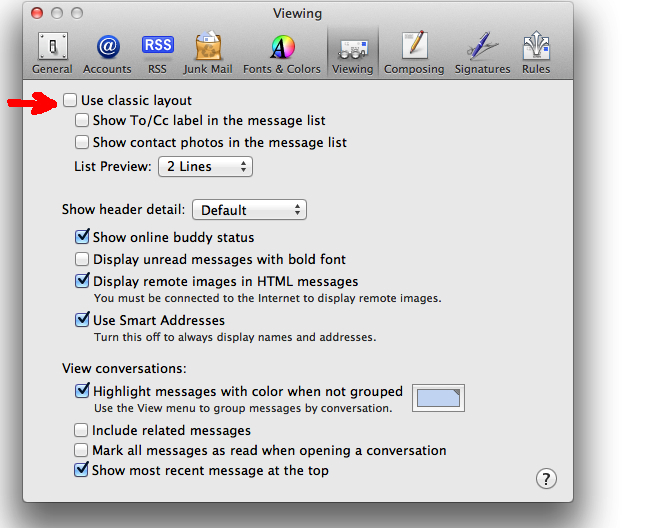Enable Include related messages

coord(81,430)
